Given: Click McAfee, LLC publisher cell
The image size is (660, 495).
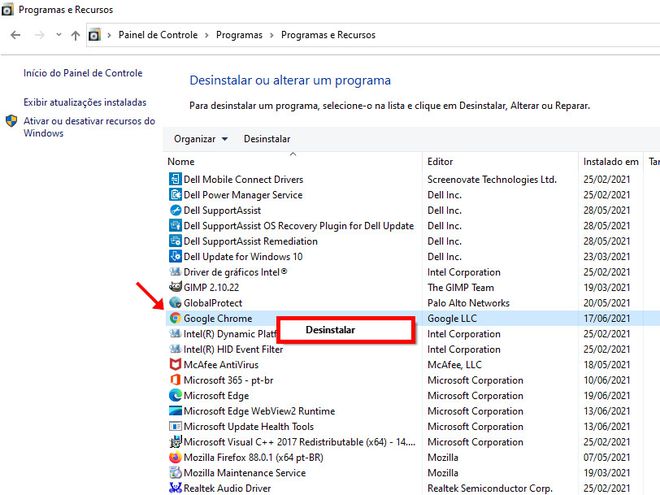Looking at the screenshot, I should coord(455,365).
